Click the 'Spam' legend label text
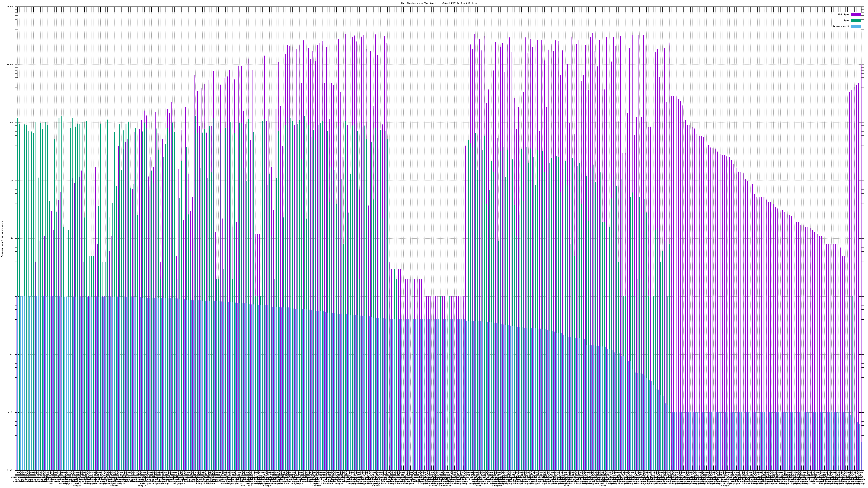This screenshot has width=868, height=488. (x=846, y=21)
